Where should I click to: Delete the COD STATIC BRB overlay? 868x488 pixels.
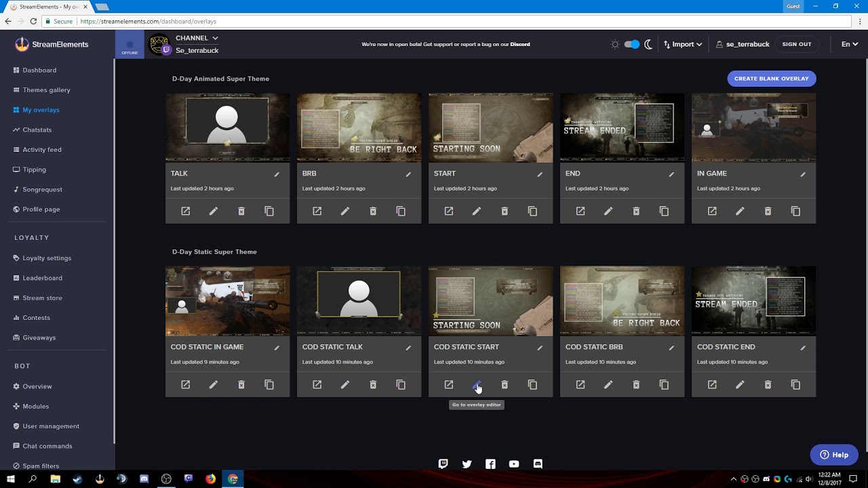pyautogui.click(x=636, y=385)
